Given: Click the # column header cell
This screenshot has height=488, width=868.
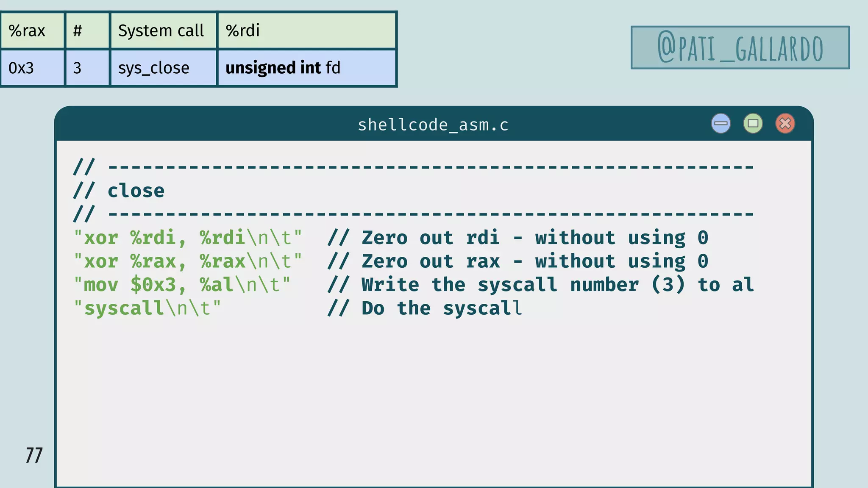Looking at the screenshot, I should point(88,30).
